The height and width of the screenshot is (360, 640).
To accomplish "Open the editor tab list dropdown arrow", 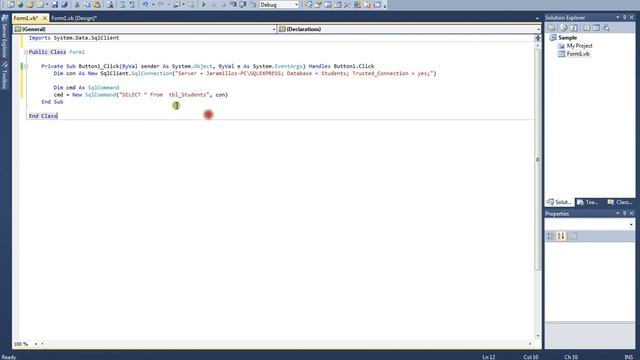I will pyautogui.click(x=537, y=18).
